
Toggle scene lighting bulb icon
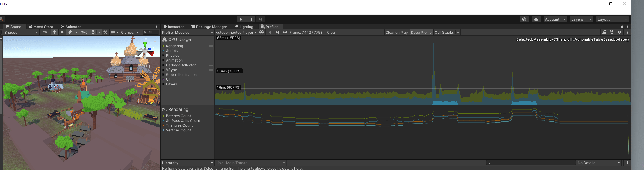(x=54, y=32)
